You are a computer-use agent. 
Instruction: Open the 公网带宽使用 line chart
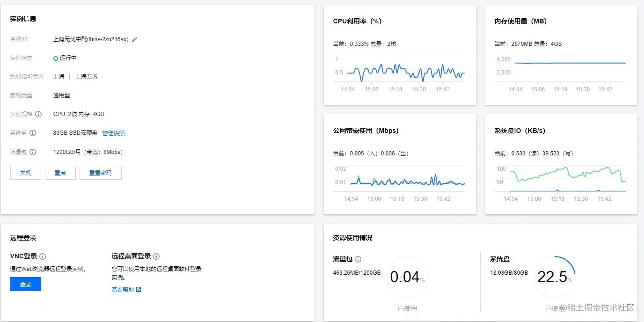[x=399, y=183]
